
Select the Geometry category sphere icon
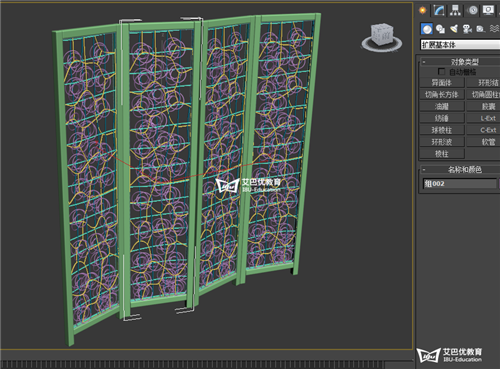tap(427, 29)
